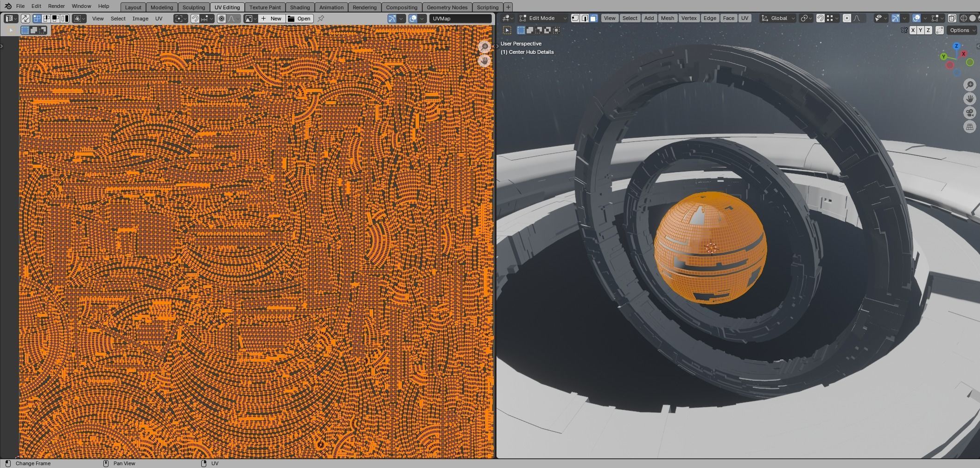Open the File menu
Image resolution: width=980 pixels, height=468 pixels.
[20, 6]
